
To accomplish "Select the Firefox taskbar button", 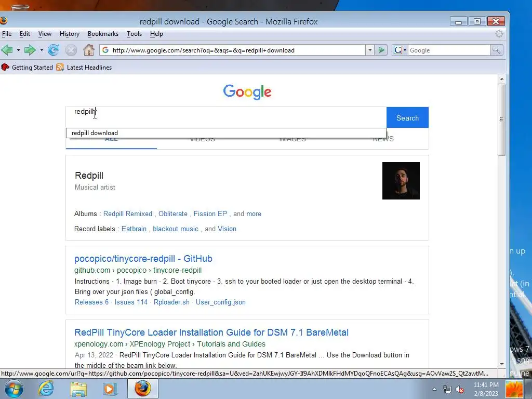I will (x=143, y=389).
